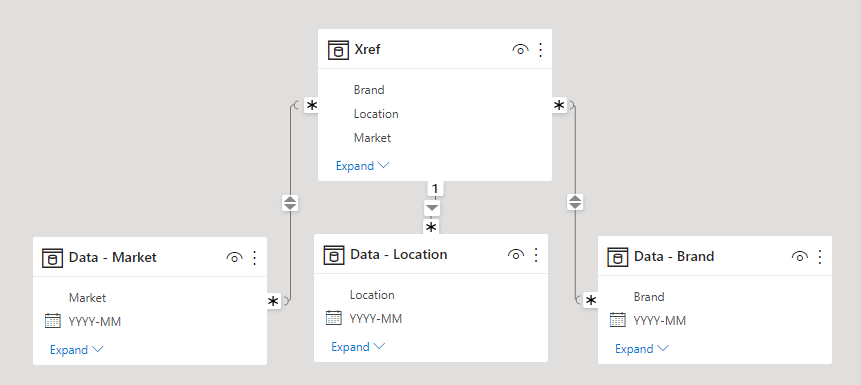Toggle visibility of Data - Market table
The width and height of the screenshot is (861, 385).
(x=234, y=258)
